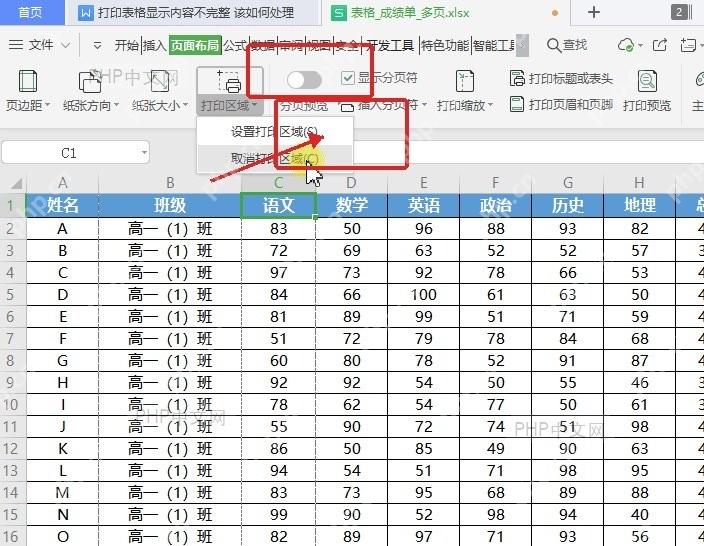
Task: Open new tab with plus icon
Action: point(594,12)
